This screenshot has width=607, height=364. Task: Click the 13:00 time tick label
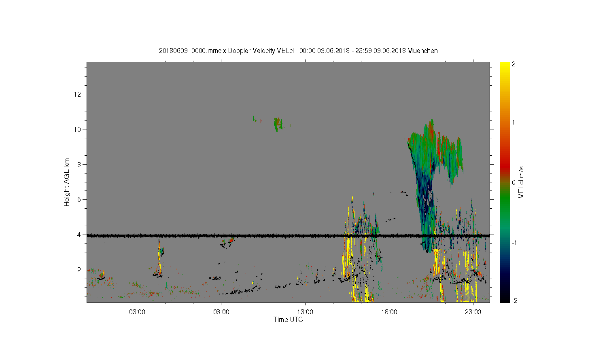pyautogui.click(x=305, y=312)
